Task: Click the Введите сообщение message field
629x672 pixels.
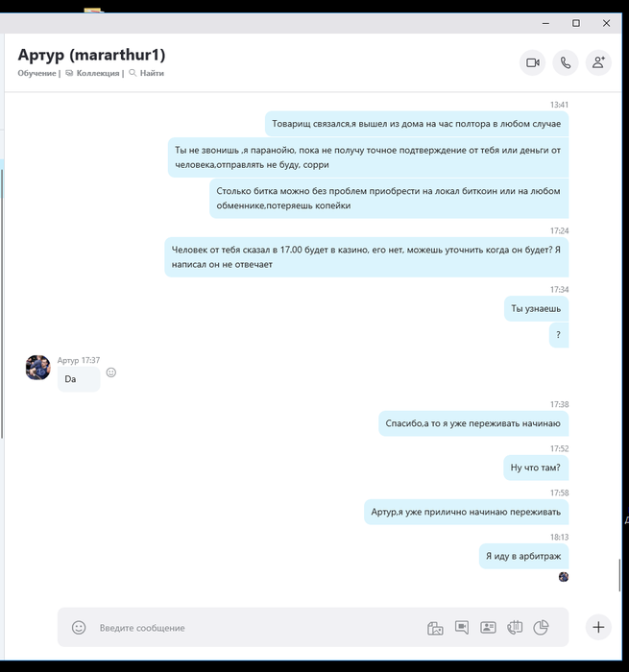Action: (257, 628)
